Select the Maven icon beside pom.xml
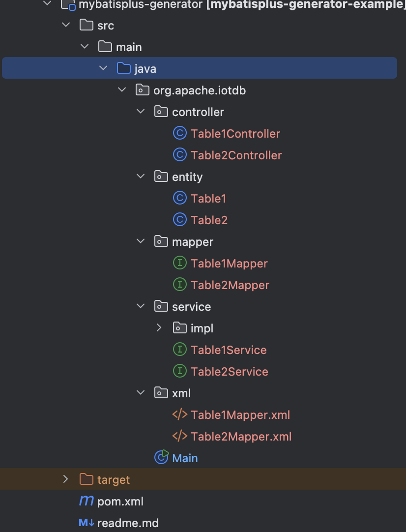The width and height of the screenshot is (406, 532). point(86,501)
